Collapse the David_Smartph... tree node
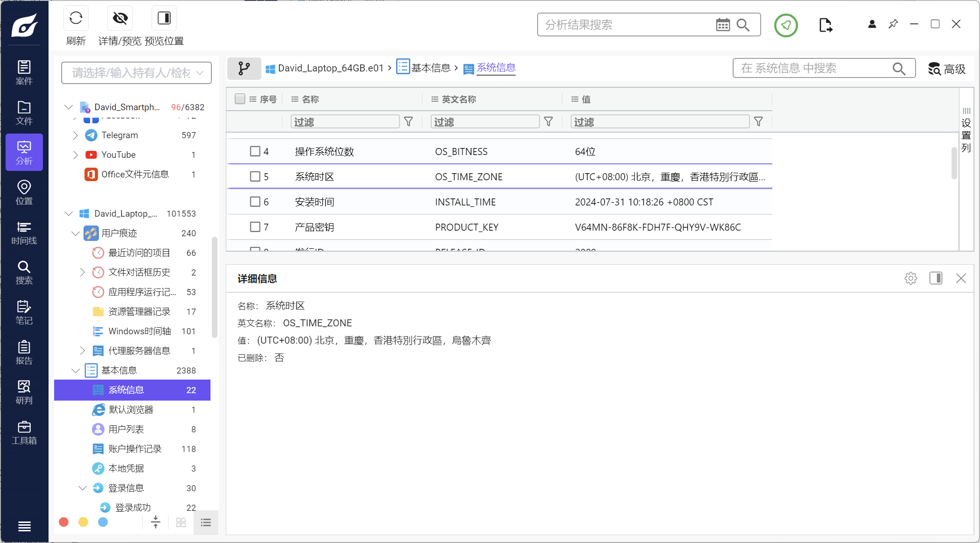Viewport: 980px width, 543px height. pos(69,107)
